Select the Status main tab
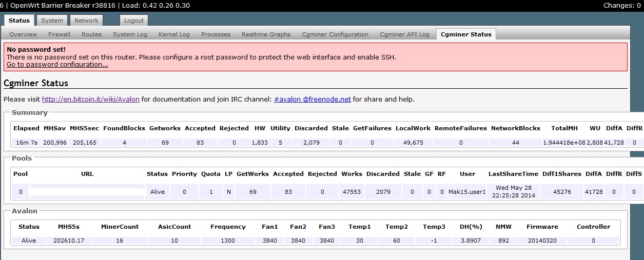This screenshot has height=260, width=644. click(x=19, y=21)
